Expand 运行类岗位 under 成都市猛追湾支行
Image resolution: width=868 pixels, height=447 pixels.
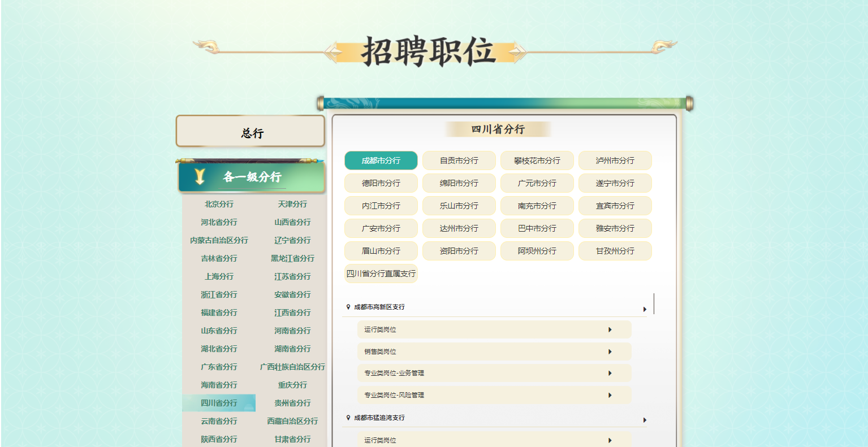pos(494,440)
